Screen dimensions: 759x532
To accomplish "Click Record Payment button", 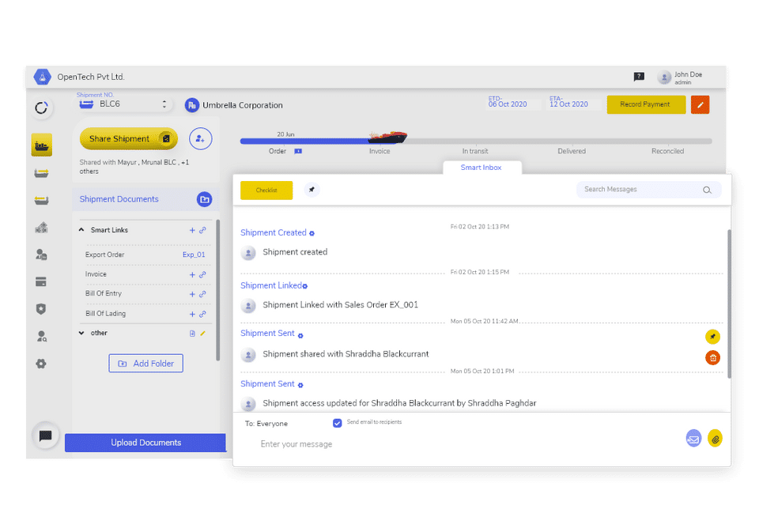I will point(646,104).
